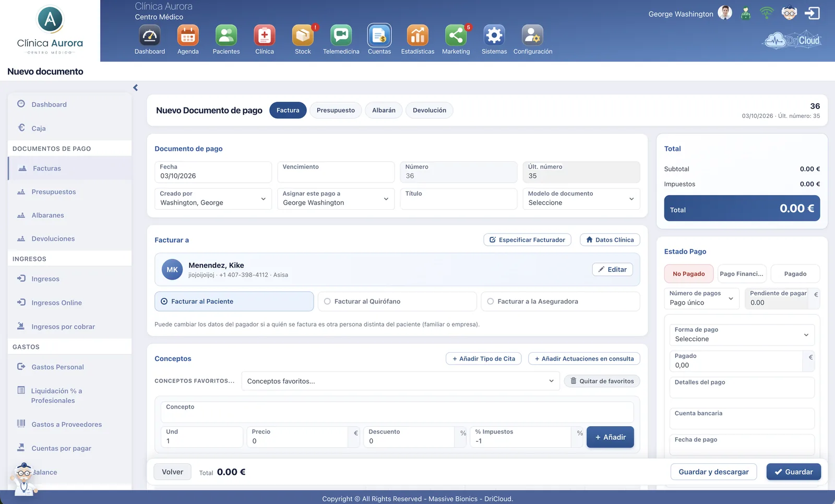This screenshot has width=835, height=504.
Task: Open the Cuentas module icon
Action: 379,35
